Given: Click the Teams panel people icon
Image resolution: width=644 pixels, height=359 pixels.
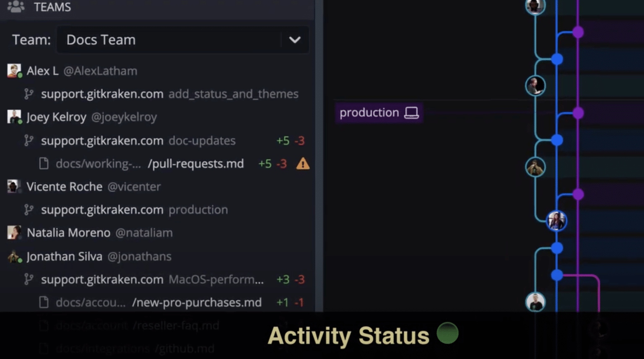Looking at the screenshot, I should point(16,7).
